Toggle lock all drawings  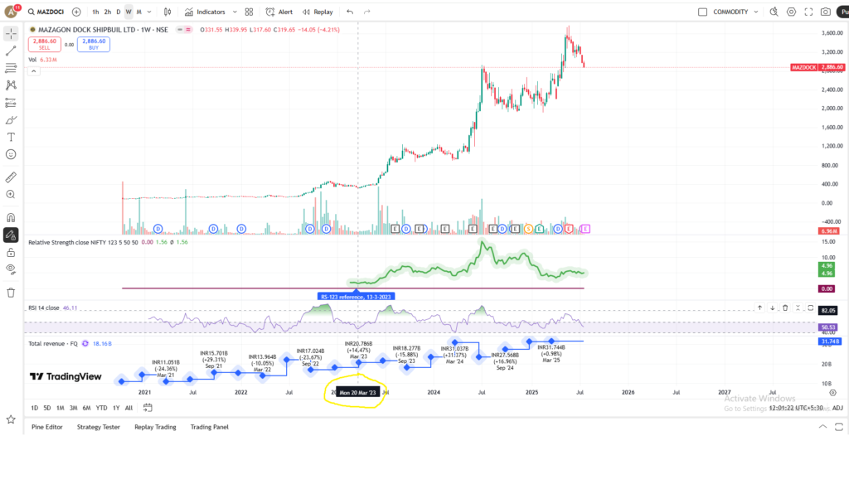coord(11,253)
